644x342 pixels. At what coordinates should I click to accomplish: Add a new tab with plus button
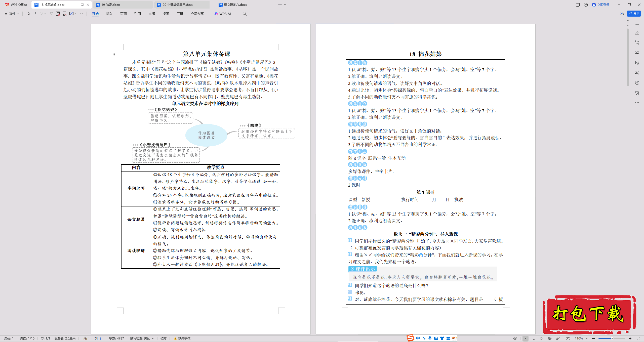[x=280, y=5]
